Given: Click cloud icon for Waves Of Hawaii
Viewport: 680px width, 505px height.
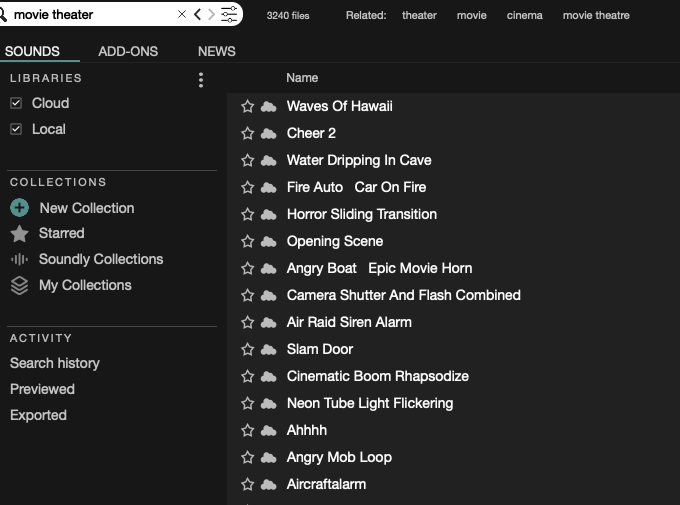Looking at the screenshot, I should pyautogui.click(x=268, y=106).
